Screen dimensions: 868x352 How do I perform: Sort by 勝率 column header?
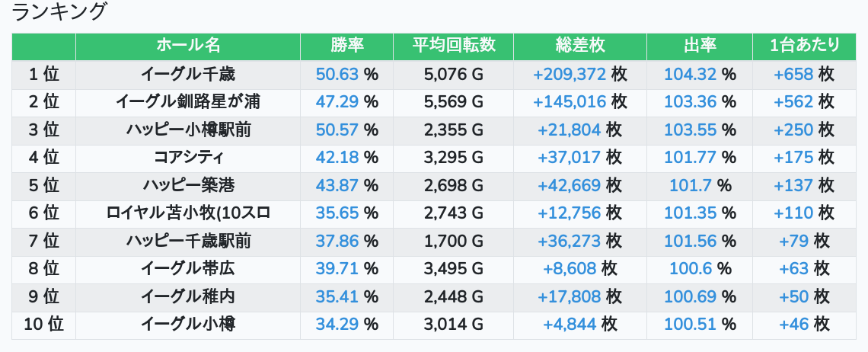coord(346,46)
